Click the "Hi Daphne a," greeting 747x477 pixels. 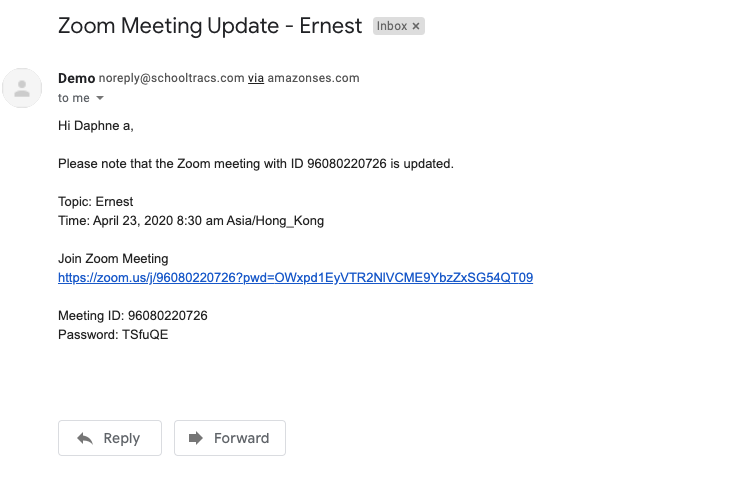(96, 125)
